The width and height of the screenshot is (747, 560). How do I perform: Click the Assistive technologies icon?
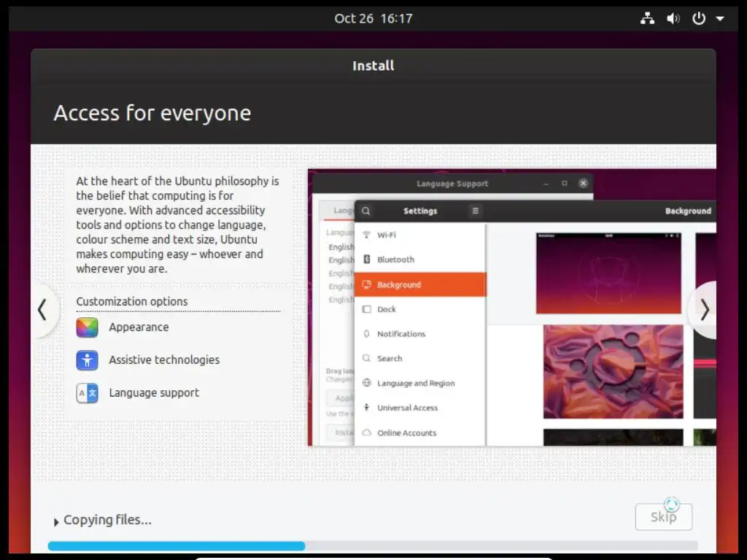(88, 360)
